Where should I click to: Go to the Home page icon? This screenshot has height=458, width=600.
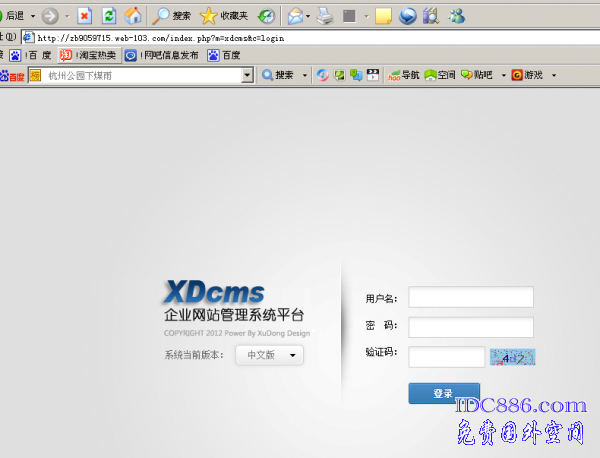(132, 16)
